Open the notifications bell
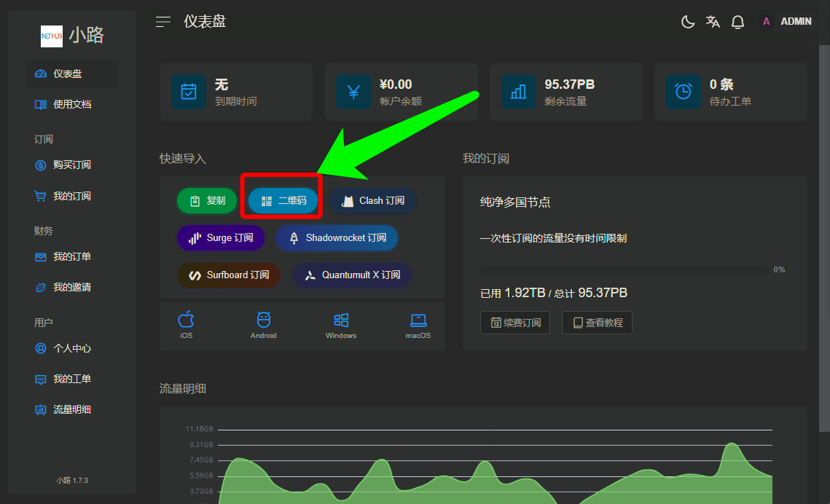The width and height of the screenshot is (830, 504). pos(737,22)
